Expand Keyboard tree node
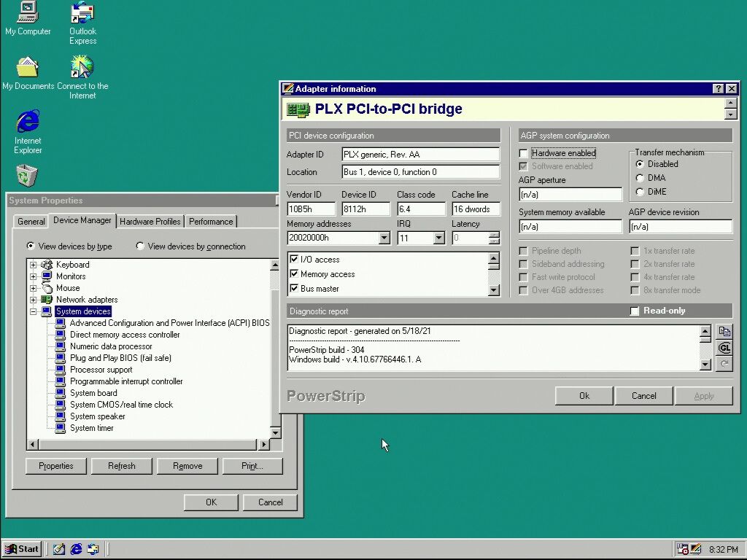 pyautogui.click(x=33, y=265)
